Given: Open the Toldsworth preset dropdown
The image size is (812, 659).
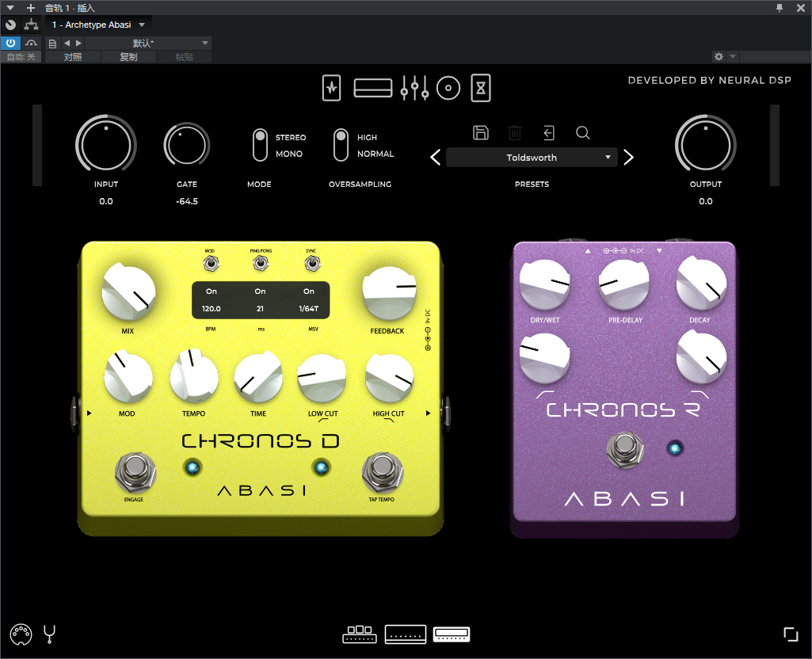Looking at the screenshot, I should click(x=532, y=158).
